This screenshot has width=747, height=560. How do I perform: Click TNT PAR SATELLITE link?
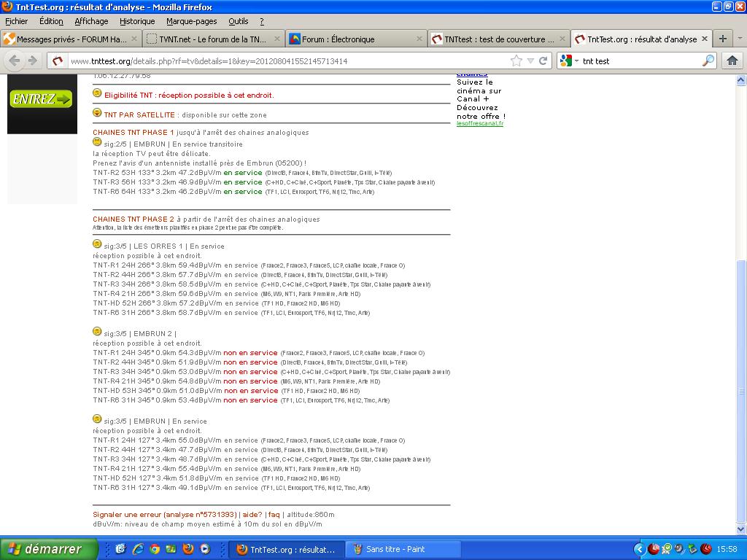coord(139,115)
